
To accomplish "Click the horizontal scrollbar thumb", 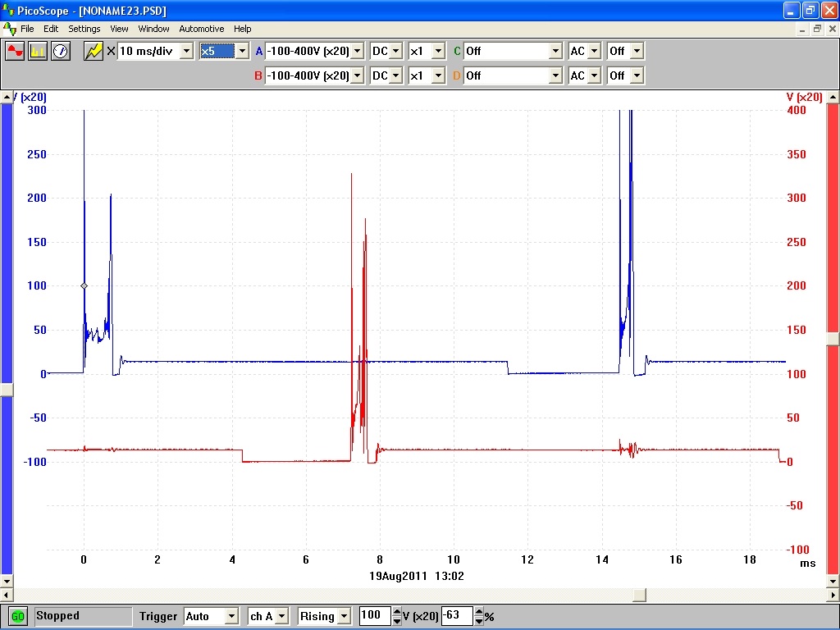I will point(639,595).
